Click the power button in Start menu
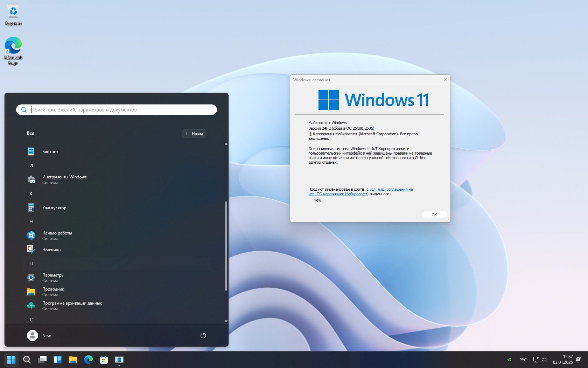588x368 pixels. (x=203, y=335)
